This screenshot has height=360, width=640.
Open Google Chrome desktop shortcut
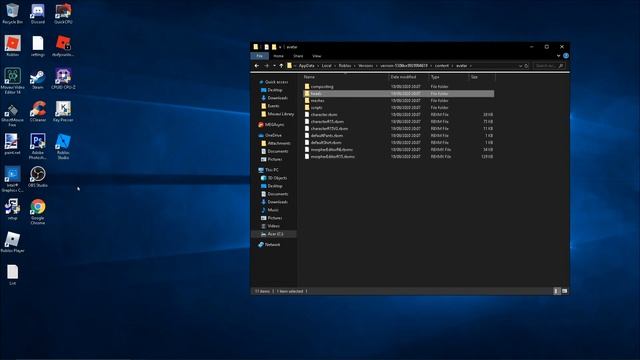[38, 212]
